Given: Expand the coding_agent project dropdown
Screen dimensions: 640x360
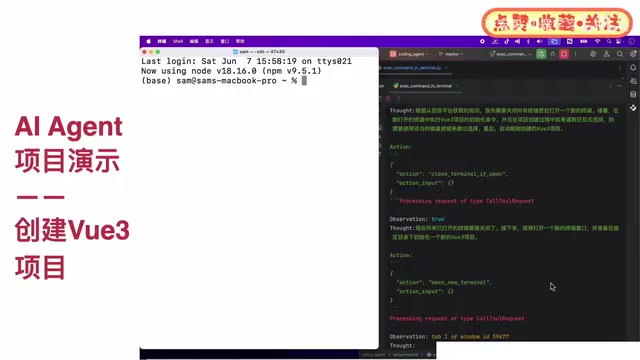Looking at the screenshot, I should click(409, 54).
